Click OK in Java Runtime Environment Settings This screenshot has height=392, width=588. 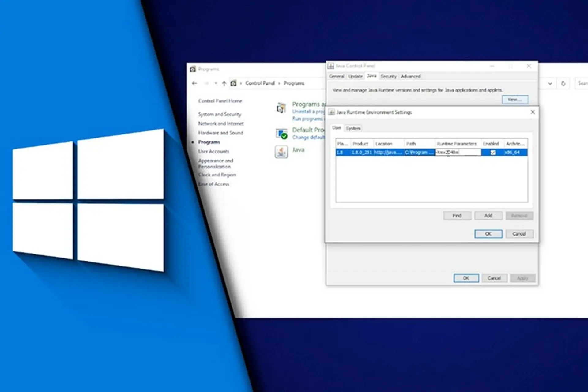tap(488, 234)
